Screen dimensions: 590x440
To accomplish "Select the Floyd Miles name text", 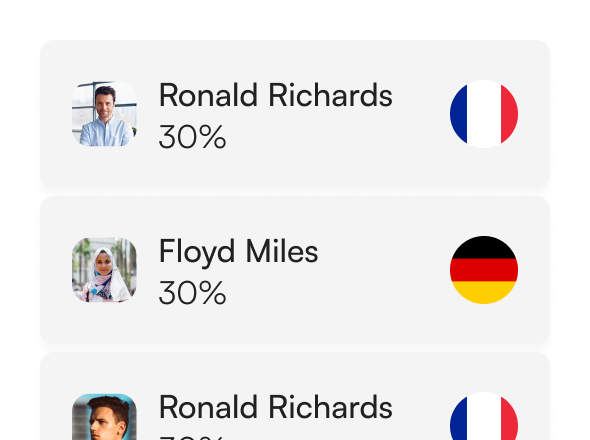I will pos(239,252).
